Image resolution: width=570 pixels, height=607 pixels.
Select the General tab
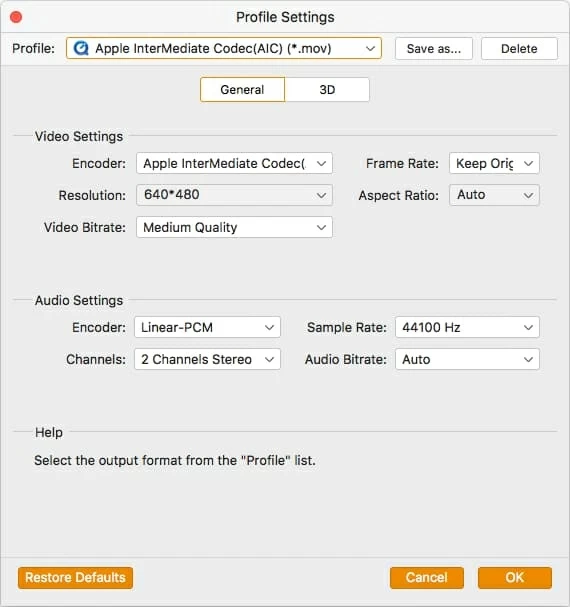(242, 90)
